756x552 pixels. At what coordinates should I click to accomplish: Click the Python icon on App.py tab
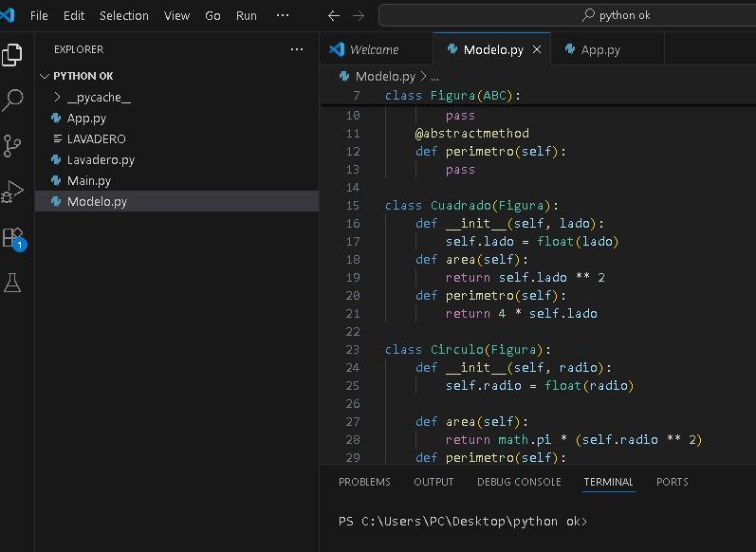click(570, 49)
